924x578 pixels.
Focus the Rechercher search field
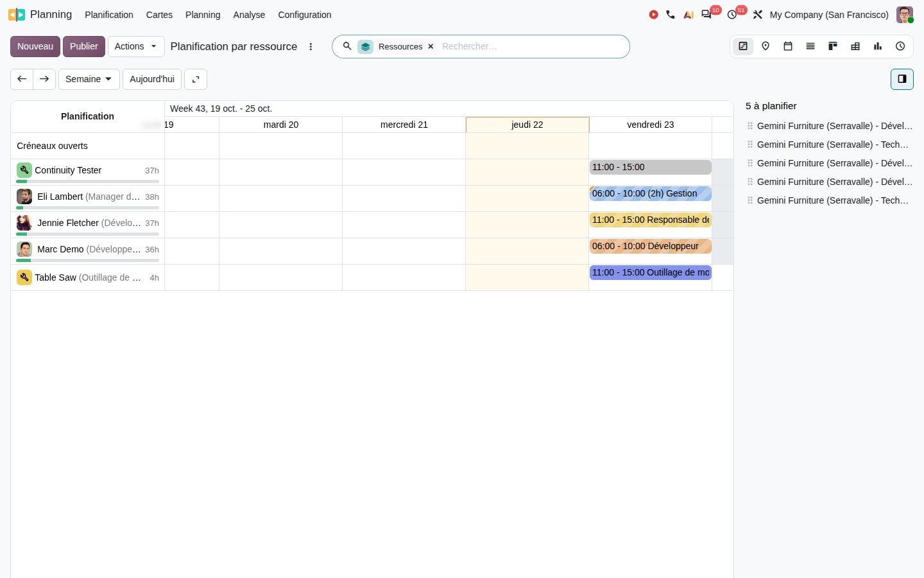point(533,46)
